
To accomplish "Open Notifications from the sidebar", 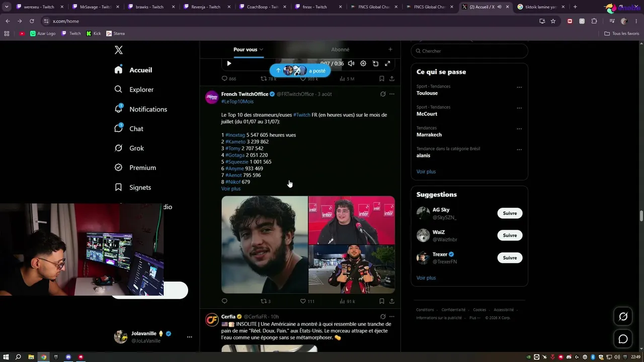I will pyautogui.click(x=141, y=109).
